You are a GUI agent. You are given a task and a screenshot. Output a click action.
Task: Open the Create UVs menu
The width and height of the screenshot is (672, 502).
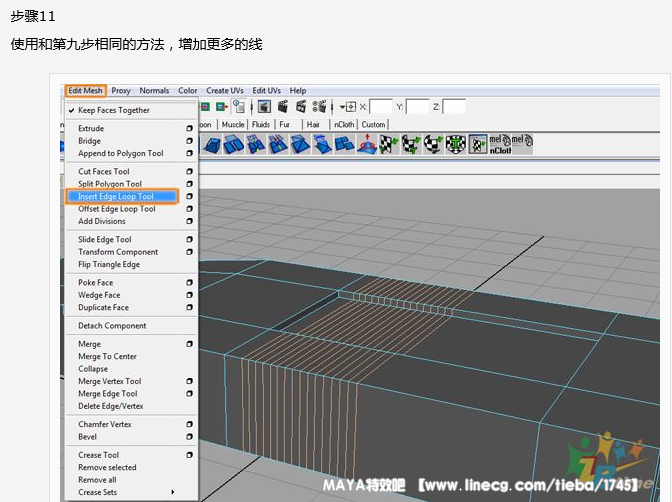click(x=224, y=91)
